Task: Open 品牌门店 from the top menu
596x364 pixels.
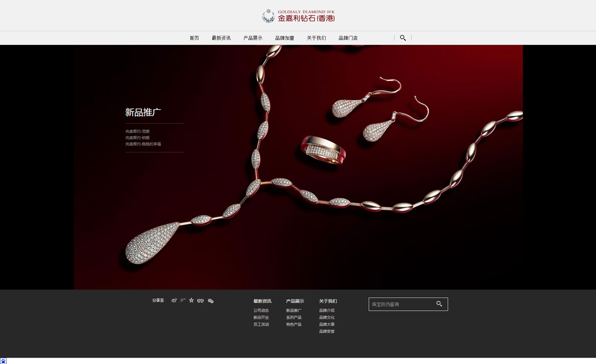Action: 348,38
